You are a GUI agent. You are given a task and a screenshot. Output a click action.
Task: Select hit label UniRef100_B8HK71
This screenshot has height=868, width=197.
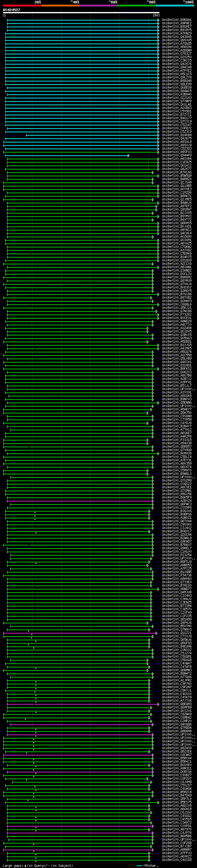177,196
